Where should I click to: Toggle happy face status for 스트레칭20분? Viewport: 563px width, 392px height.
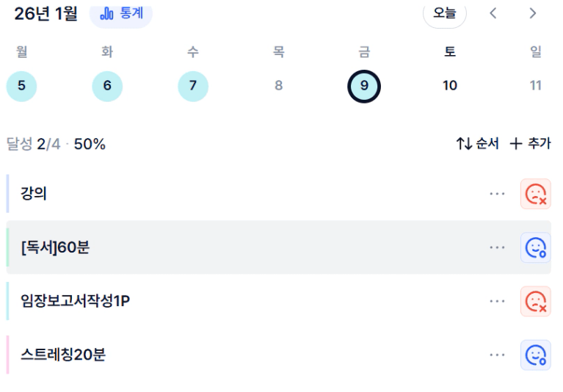tap(535, 355)
